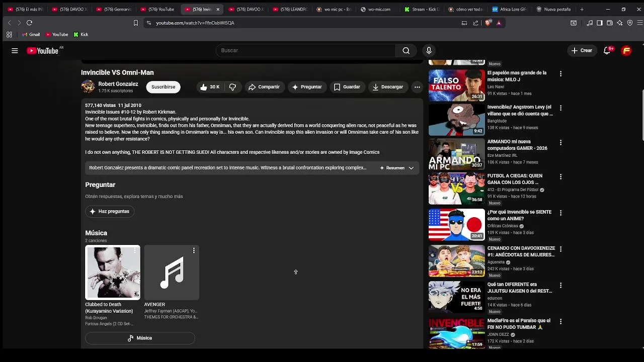The height and width of the screenshot is (362, 644).
Task: Open Robert Gonzalez channel avatar
Action: [88, 86]
